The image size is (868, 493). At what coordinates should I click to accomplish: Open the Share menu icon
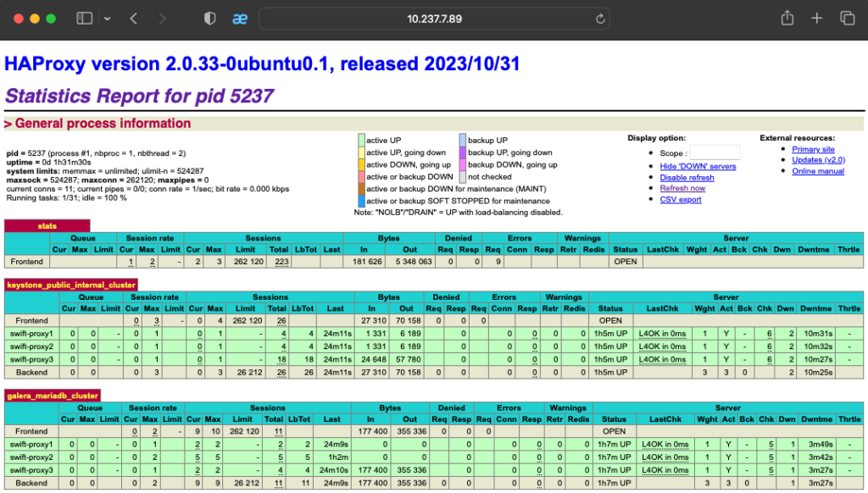[787, 18]
